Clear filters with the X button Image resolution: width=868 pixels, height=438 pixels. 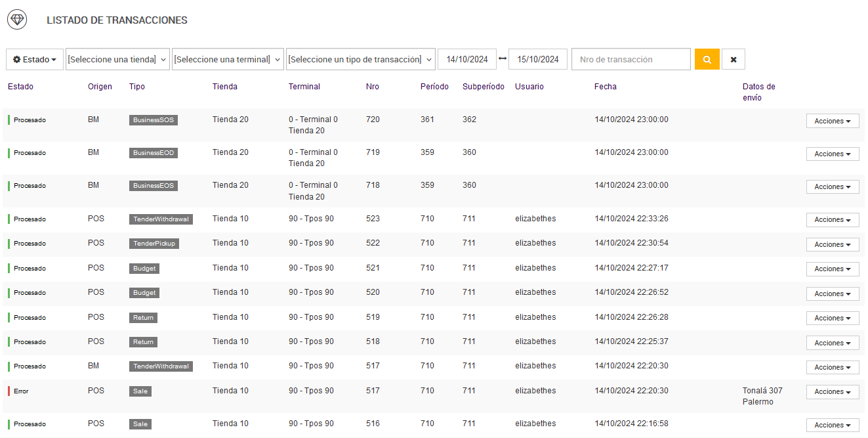pos(733,59)
